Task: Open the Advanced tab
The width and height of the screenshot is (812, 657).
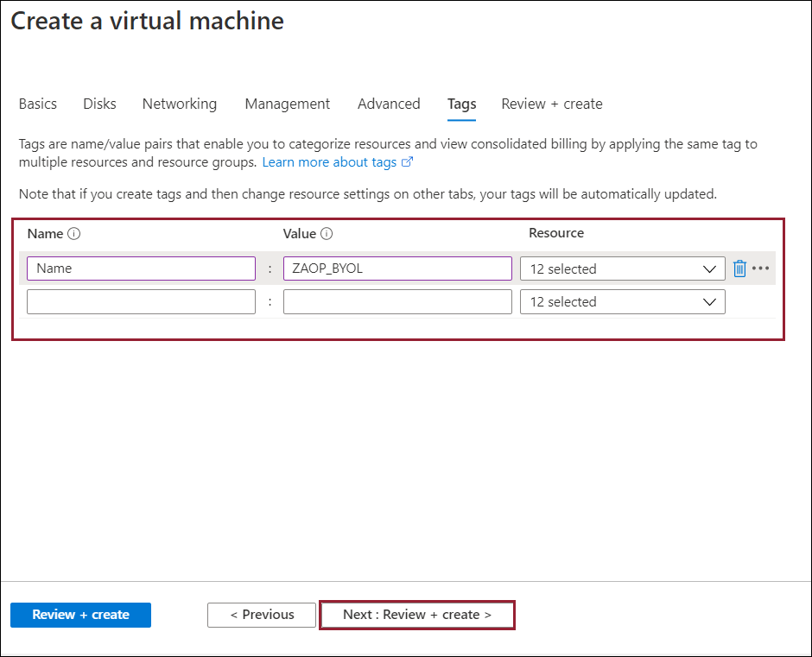Action: pos(389,104)
